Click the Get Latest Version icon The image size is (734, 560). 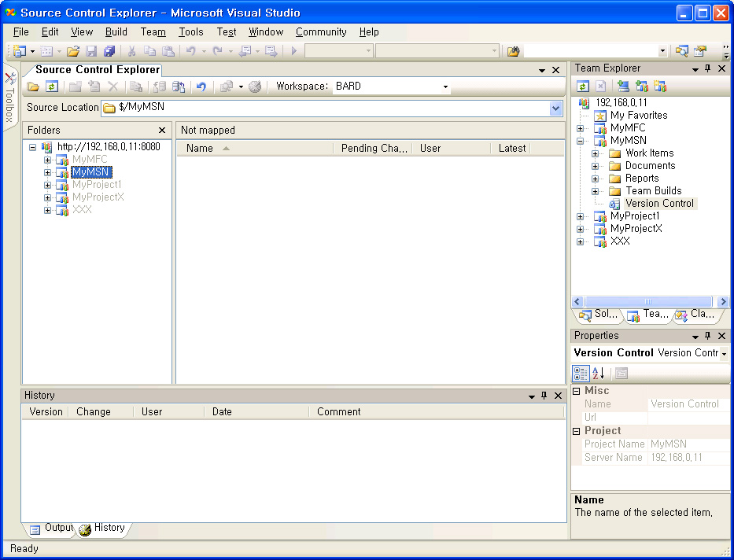tap(136, 87)
